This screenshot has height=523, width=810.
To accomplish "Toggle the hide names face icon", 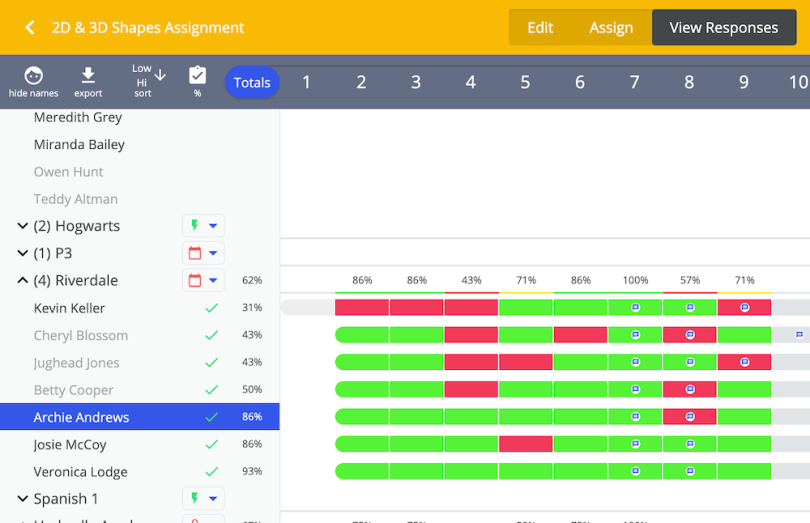I will click(33, 77).
